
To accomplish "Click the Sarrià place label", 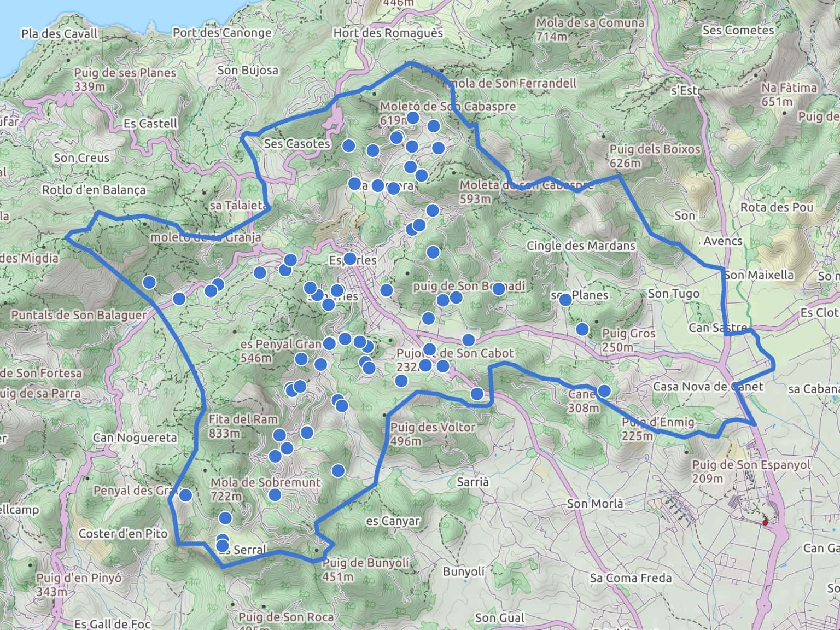I will point(473,482).
